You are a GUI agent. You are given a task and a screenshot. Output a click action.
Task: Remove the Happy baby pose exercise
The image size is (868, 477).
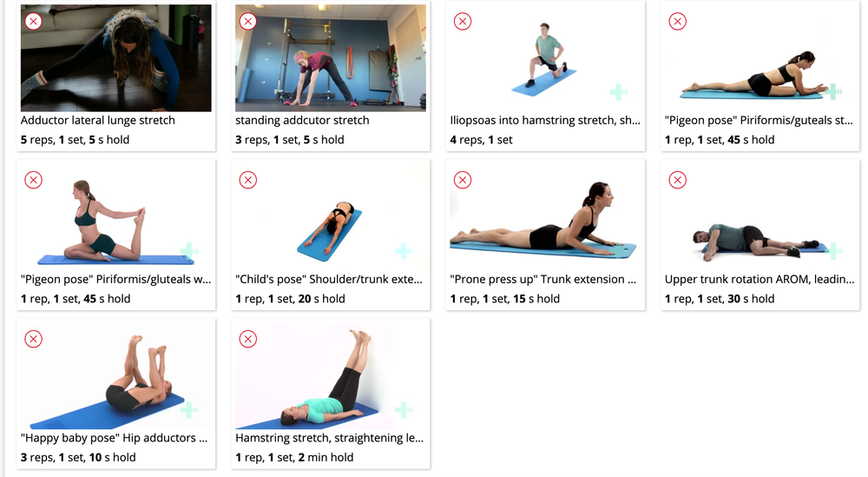[34, 339]
